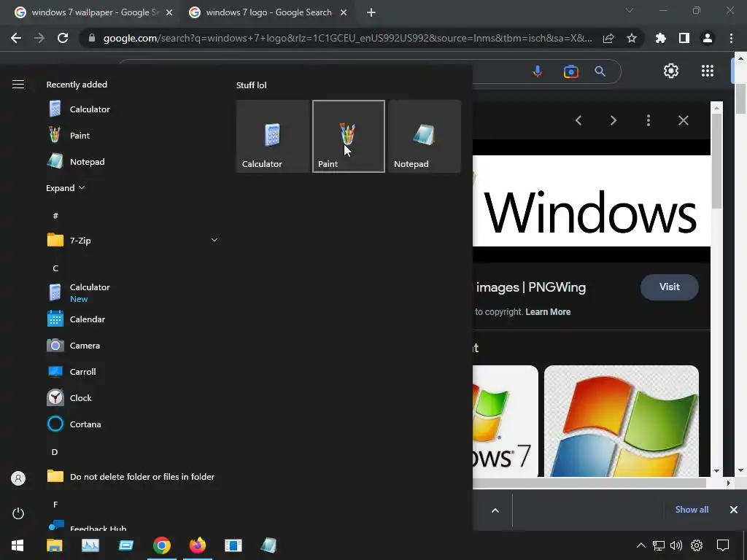Viewport: 747px width, 560px height.
Task: Go back in Chrome
Action: tap(16, 38)
